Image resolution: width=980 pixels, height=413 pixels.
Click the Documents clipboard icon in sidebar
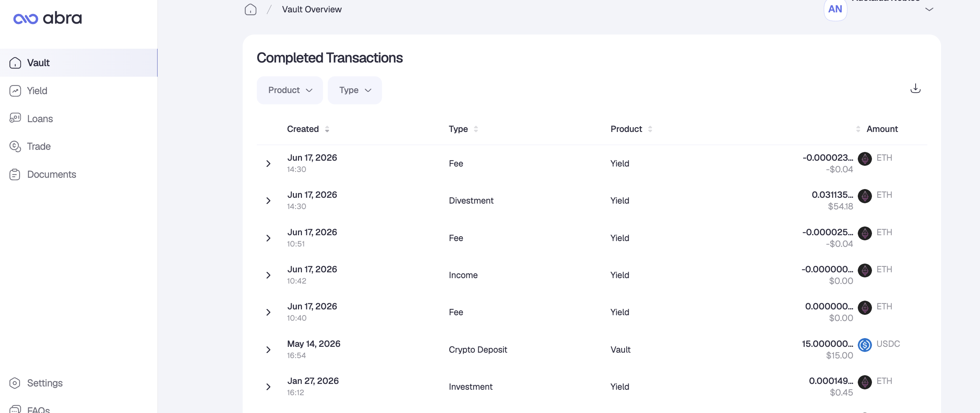point(15,175)
